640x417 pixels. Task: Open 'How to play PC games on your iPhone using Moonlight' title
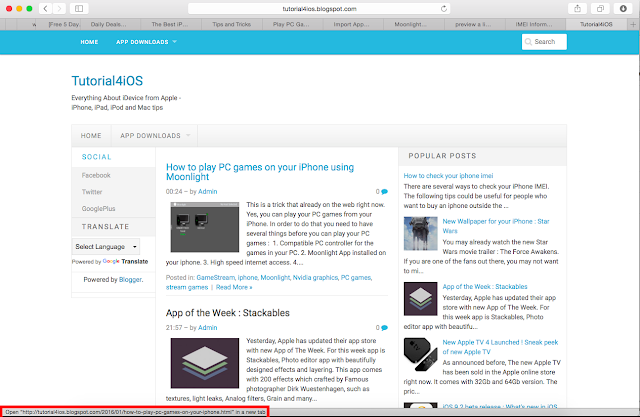(x=260, y=172)
